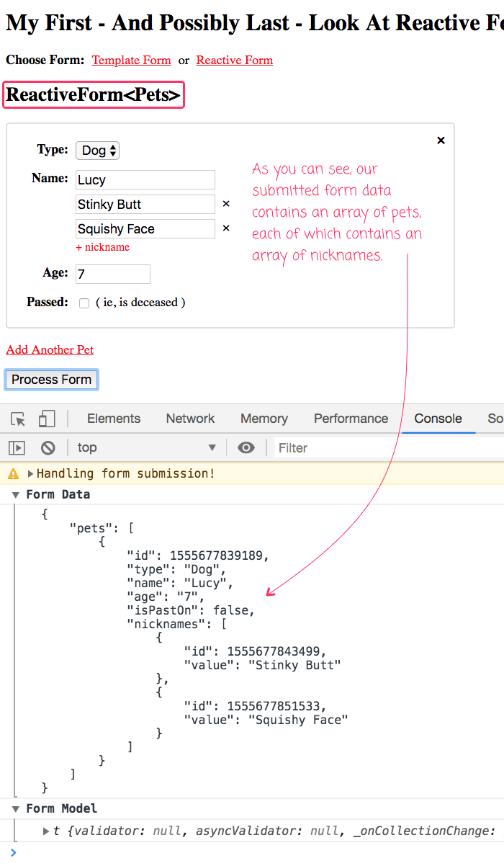Create a live expression with the eye icon

246,447
